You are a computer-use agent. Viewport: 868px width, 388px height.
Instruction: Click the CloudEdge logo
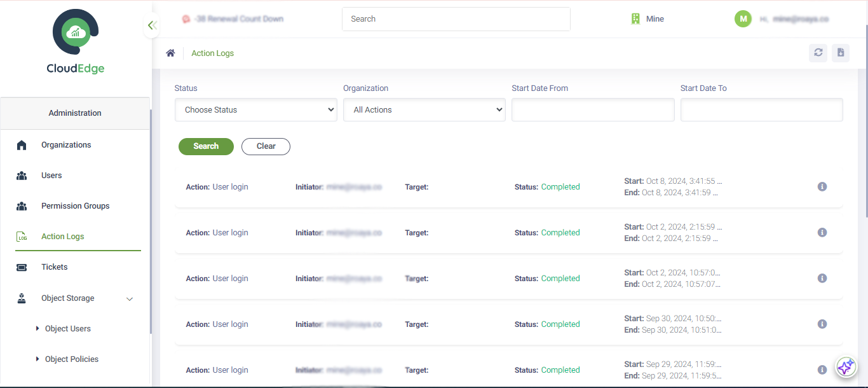(75, 42)
